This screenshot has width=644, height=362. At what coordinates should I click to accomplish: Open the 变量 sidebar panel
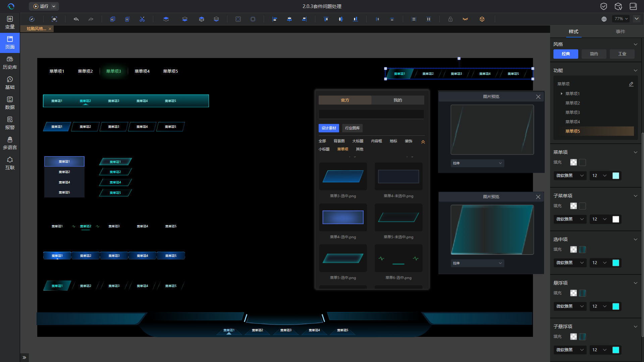(x=10, y=22)
